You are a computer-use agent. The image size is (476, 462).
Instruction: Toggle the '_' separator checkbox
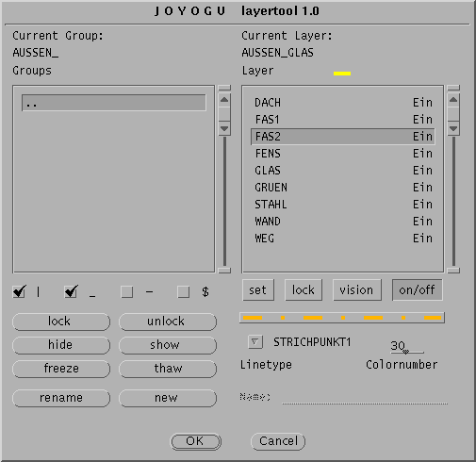click(x=71, y=291)
